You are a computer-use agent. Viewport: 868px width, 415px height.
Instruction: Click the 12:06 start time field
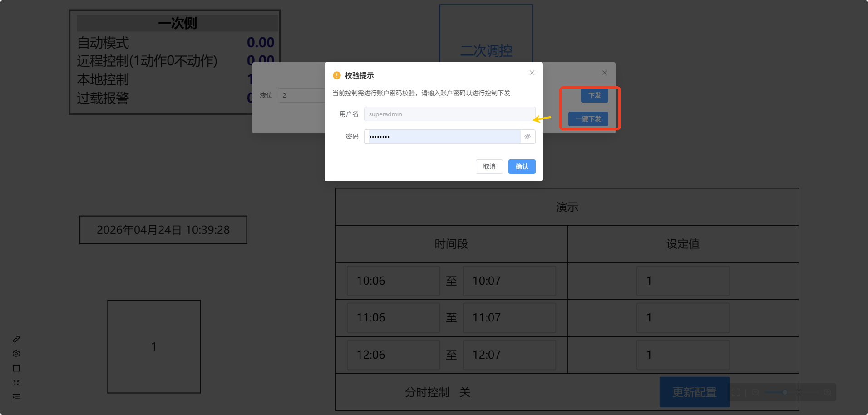click(393, 355)
